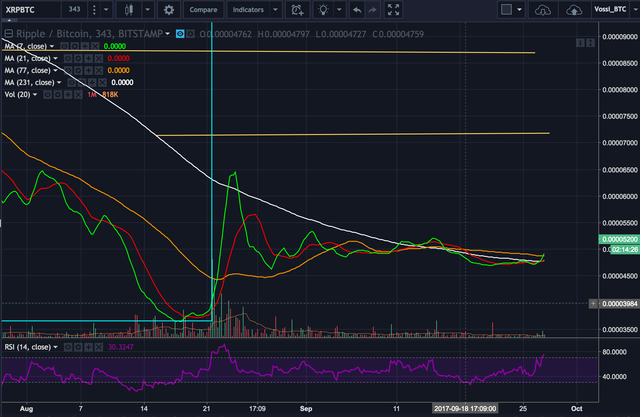The image size is (640, 417).
Task: Click pane move-down arrow icon
Action: (x=580, y=43)
